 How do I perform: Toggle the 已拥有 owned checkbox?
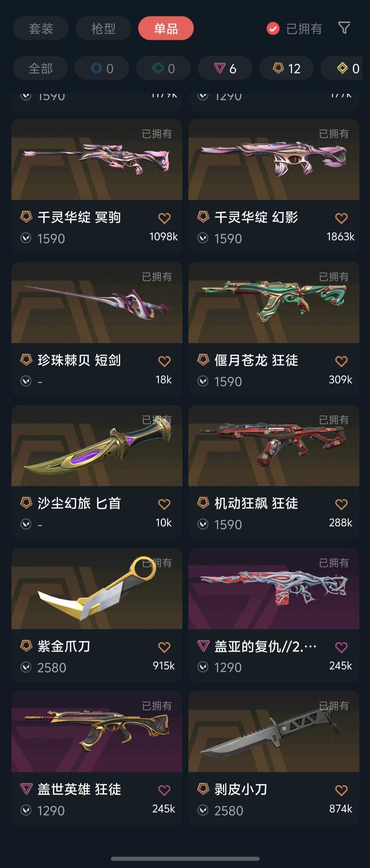273,28
